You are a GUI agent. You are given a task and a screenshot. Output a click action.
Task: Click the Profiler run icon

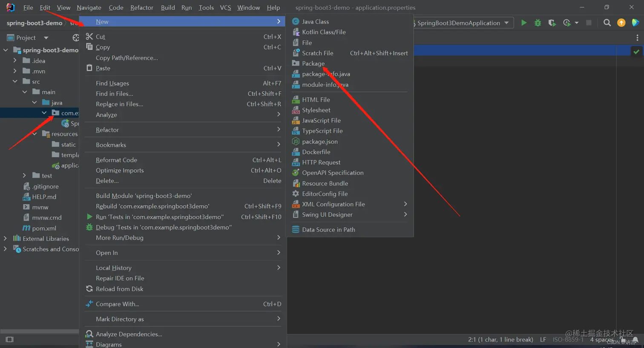[x=567, y=23]
